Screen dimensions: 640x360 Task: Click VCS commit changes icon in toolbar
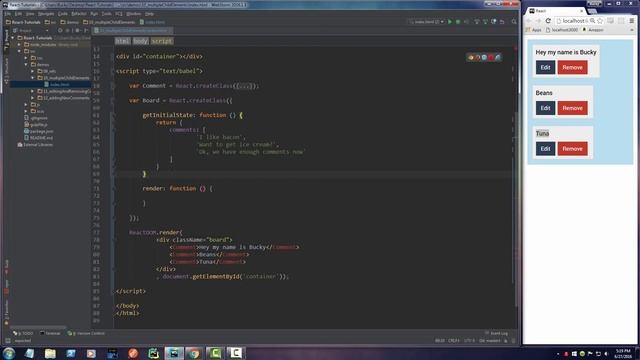[485, 22]
